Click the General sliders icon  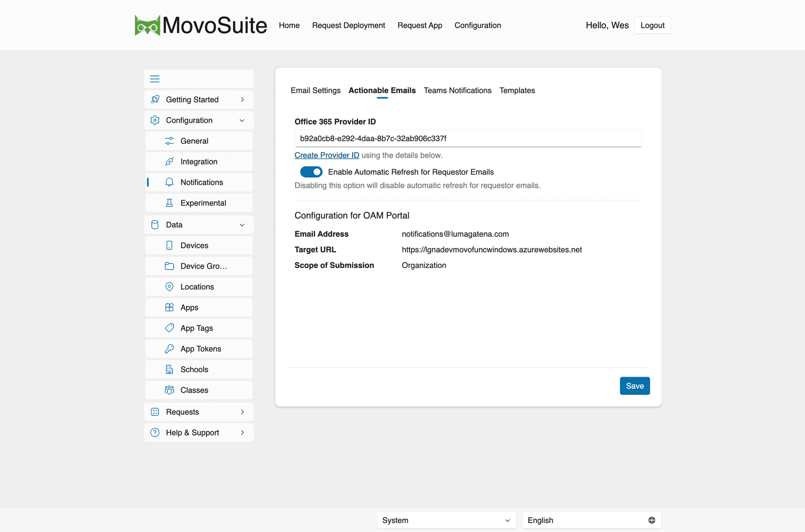tap(170, 141)
